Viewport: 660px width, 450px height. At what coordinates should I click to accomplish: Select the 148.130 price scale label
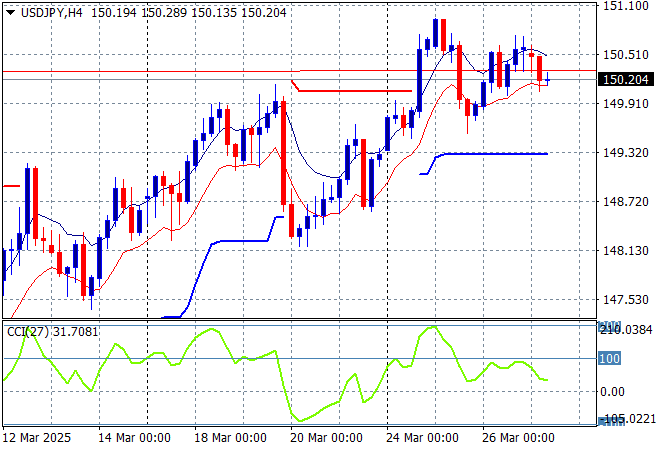[625, 250]
